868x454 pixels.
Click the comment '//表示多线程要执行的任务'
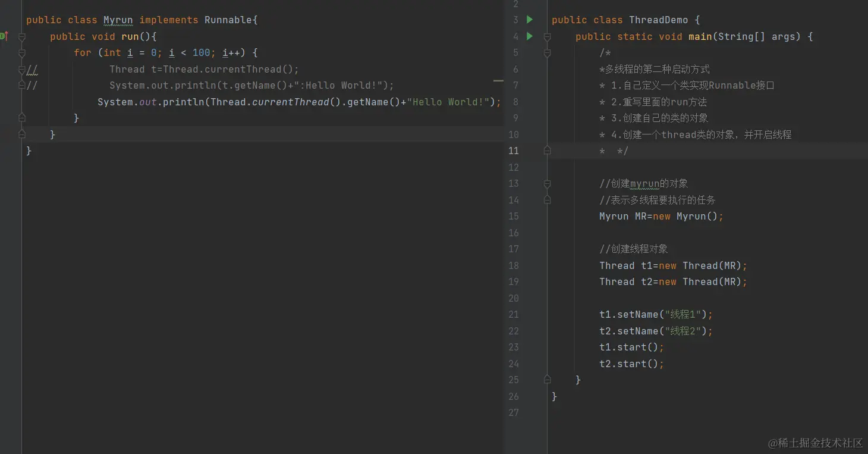click(x=658, y=201)
